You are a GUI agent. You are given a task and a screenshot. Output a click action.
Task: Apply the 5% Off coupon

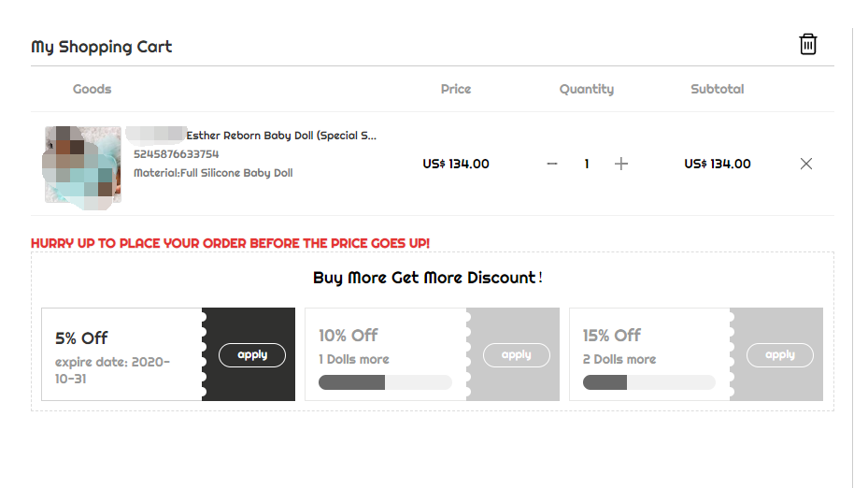(x=252, y=355)
